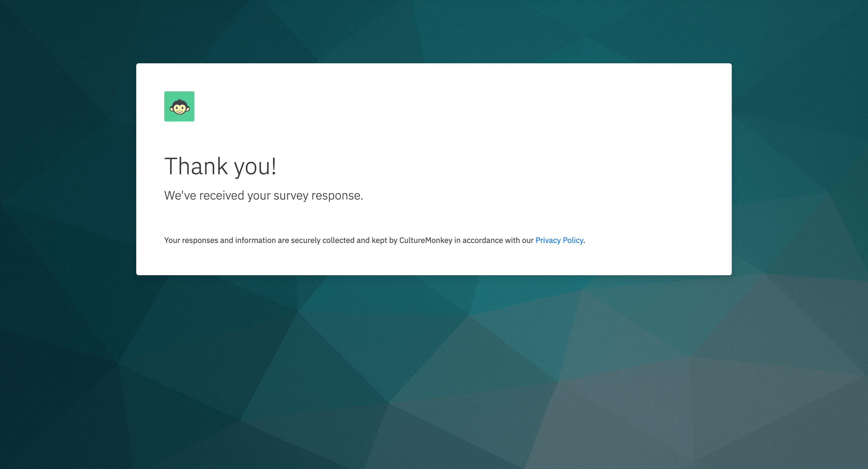Open the Privacy Policy link
Viewport: 868px width, 469px height.
point(559,240)
